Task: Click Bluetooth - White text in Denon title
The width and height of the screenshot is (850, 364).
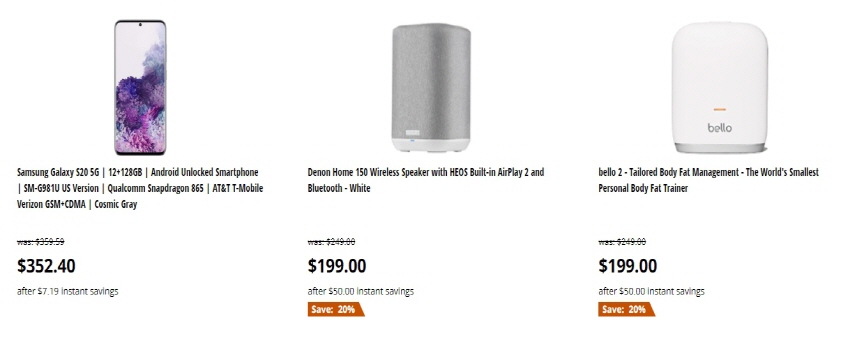Action: [x=339, y=188]
